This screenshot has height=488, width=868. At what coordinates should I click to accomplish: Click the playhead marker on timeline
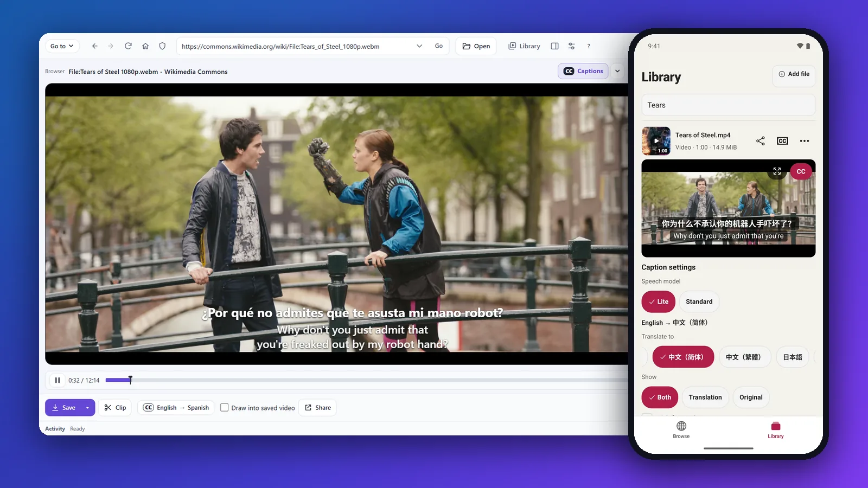click(130, 380)
